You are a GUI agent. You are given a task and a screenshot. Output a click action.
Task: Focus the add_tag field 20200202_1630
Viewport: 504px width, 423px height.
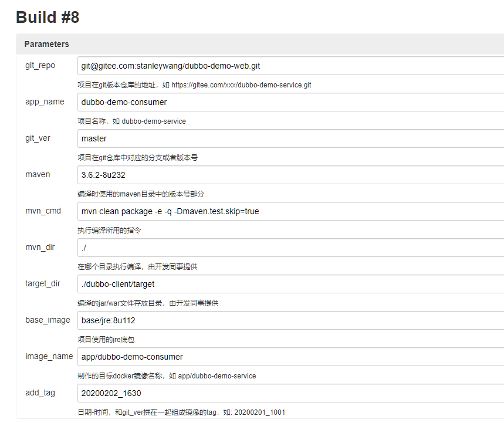(290, 393)
